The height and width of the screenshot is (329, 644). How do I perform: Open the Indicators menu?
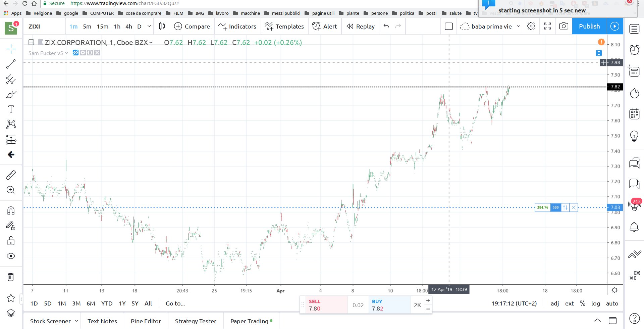click(x=237, y=26)
